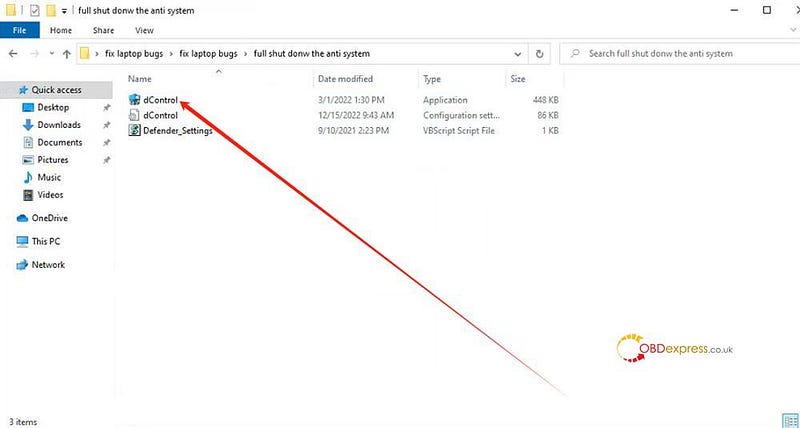The height and width of the screenshot is (428, 800).
Task: Click 'VBScript Script File' type cell
Action: pos(459,131)
